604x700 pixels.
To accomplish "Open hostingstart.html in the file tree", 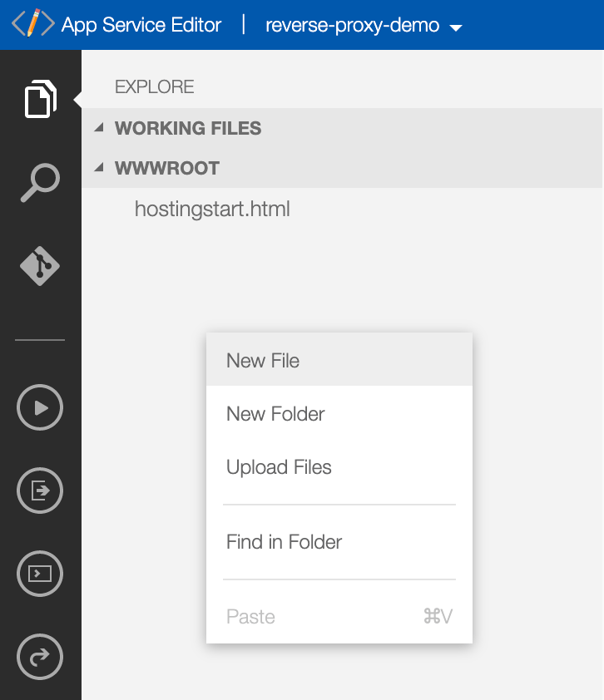I will coord(212,209).
